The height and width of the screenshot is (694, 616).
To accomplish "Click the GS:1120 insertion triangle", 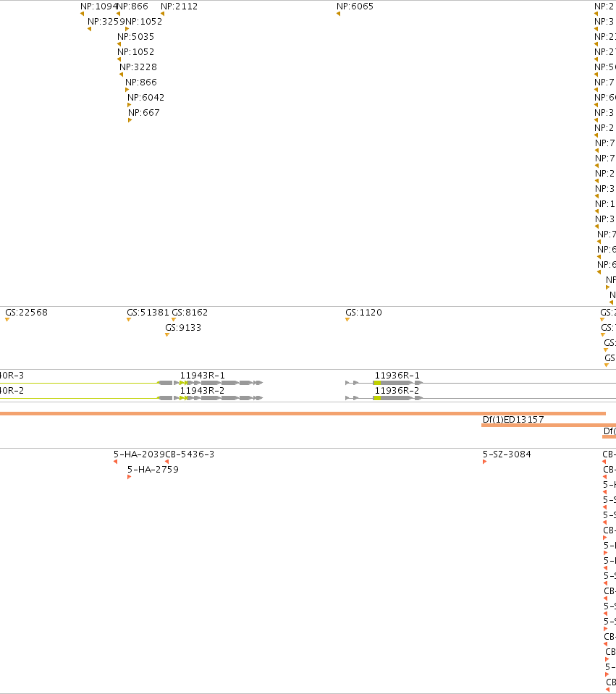I will tap(347, 320).
